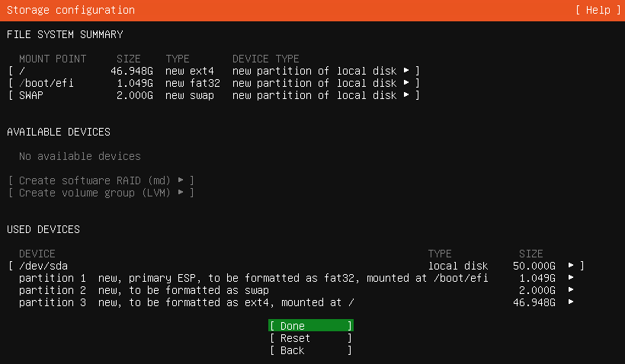Click the Reset button
This screenshot has width=625, height=364.
tap(311, 338)
